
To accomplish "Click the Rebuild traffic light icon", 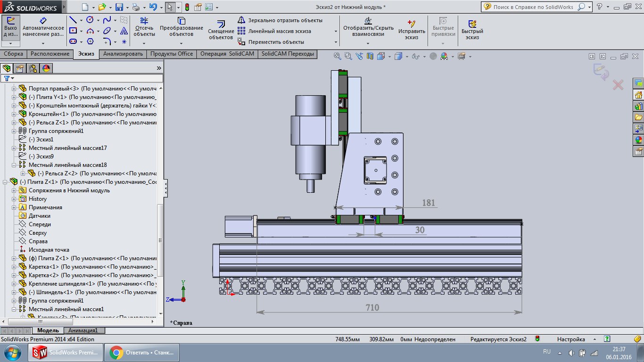I will (x=187, y=7).
